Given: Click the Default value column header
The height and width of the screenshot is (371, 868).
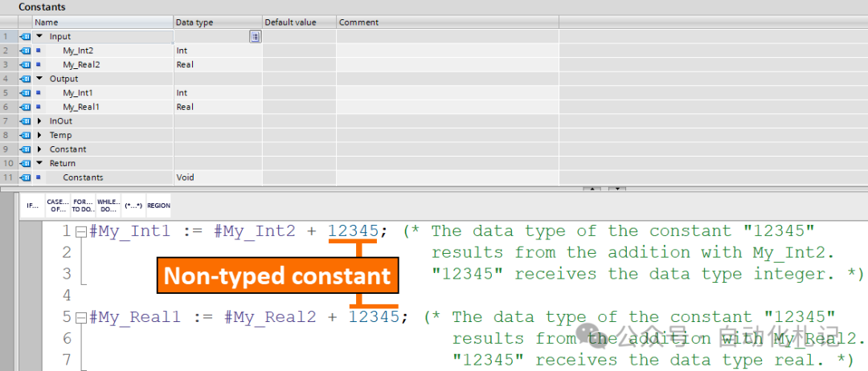Looking at the screenshot, I should pos(299,22).
